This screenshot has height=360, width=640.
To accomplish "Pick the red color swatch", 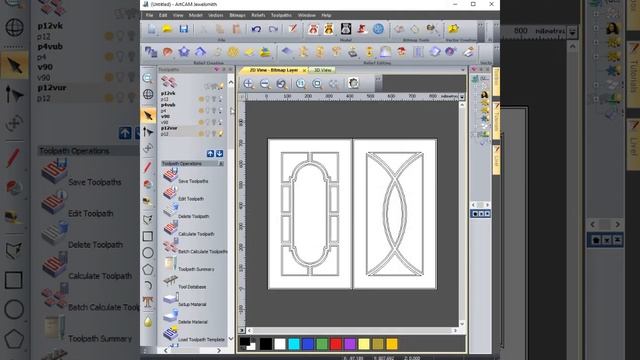I will point(336,344).
